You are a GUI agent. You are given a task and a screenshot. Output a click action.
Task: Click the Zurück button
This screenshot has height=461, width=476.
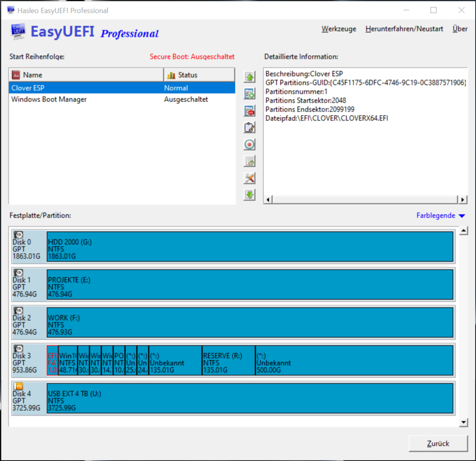438,443
